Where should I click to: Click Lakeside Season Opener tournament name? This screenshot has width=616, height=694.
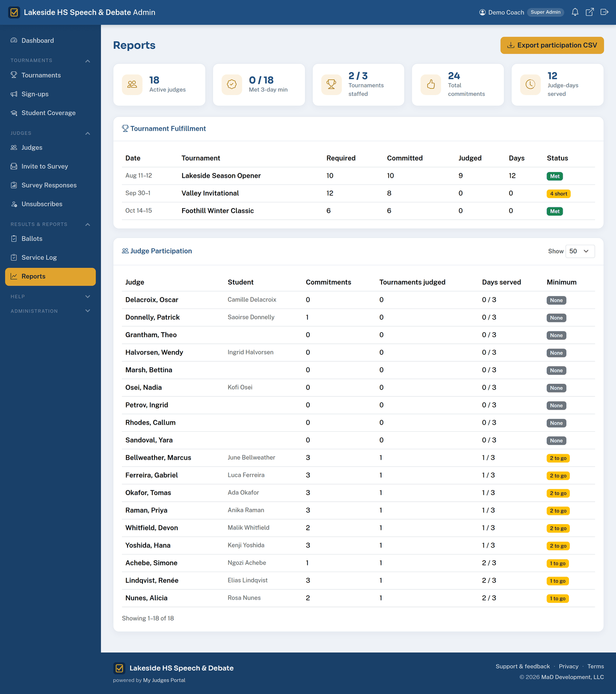(x=221, y=176)
